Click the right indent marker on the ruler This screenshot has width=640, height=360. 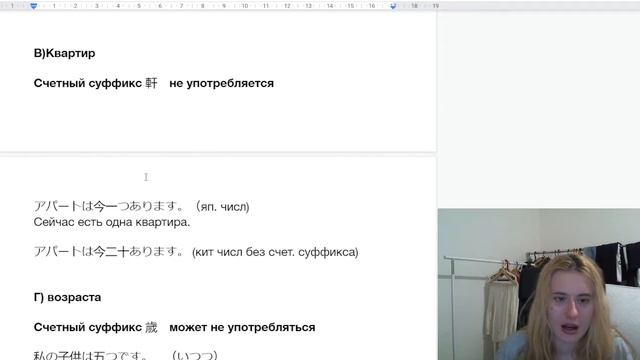(393, 6)
